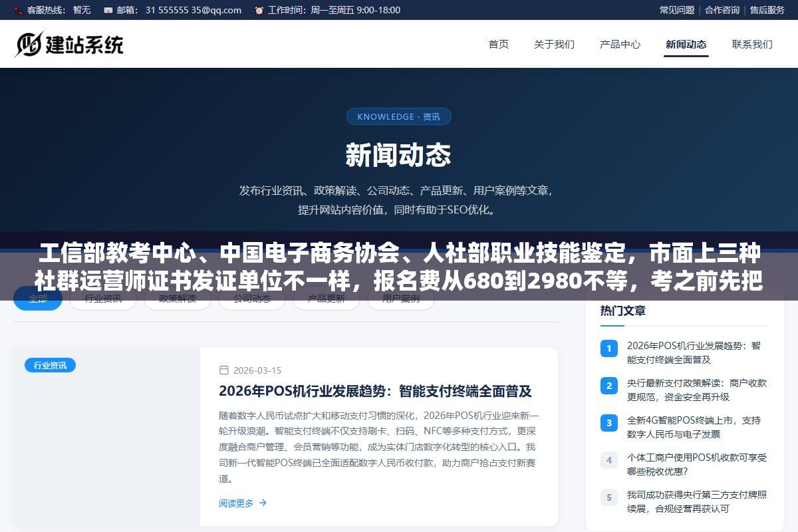Viewport: 798px width, 532px height.
Task: Select the 产品更新 category filter tab
Action: tap(327, 299)
